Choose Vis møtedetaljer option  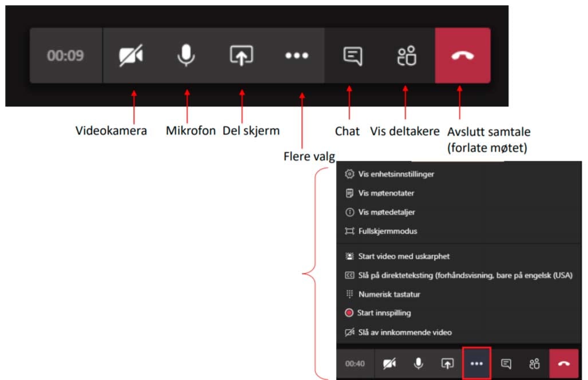(386, 212)
